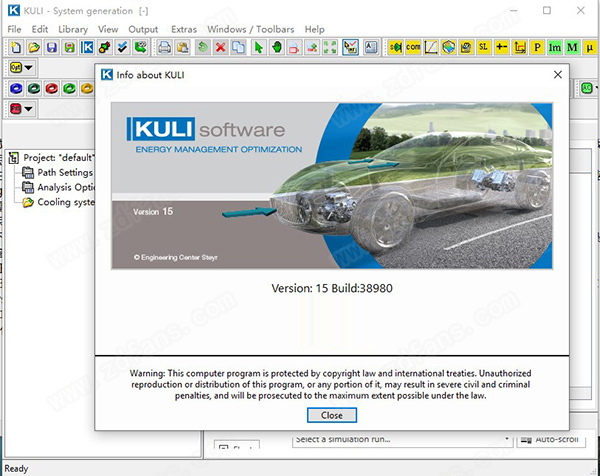Click the green four-arrows fit view icon
Viewport: 600px width, 476px height.
coord(330,47)
